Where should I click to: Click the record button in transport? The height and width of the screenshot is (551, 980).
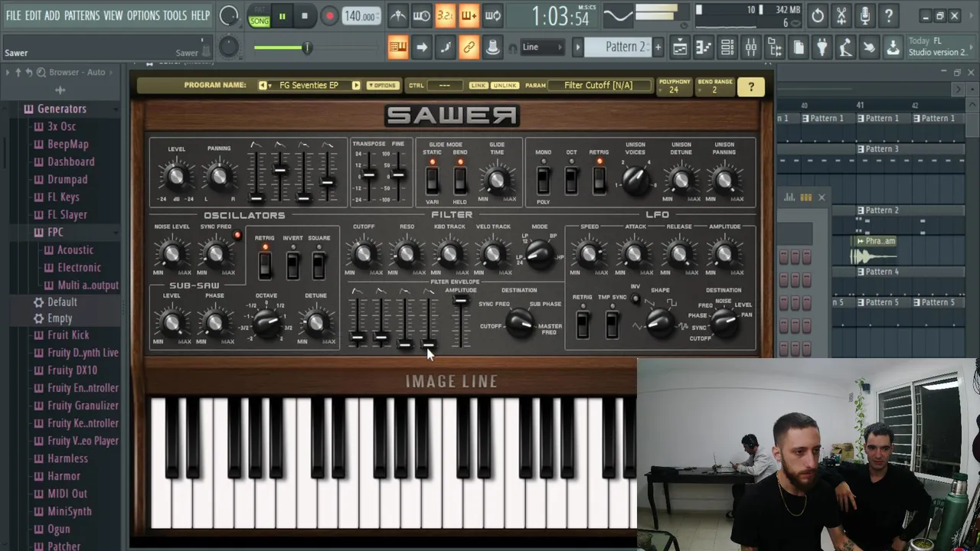point(329,16)
